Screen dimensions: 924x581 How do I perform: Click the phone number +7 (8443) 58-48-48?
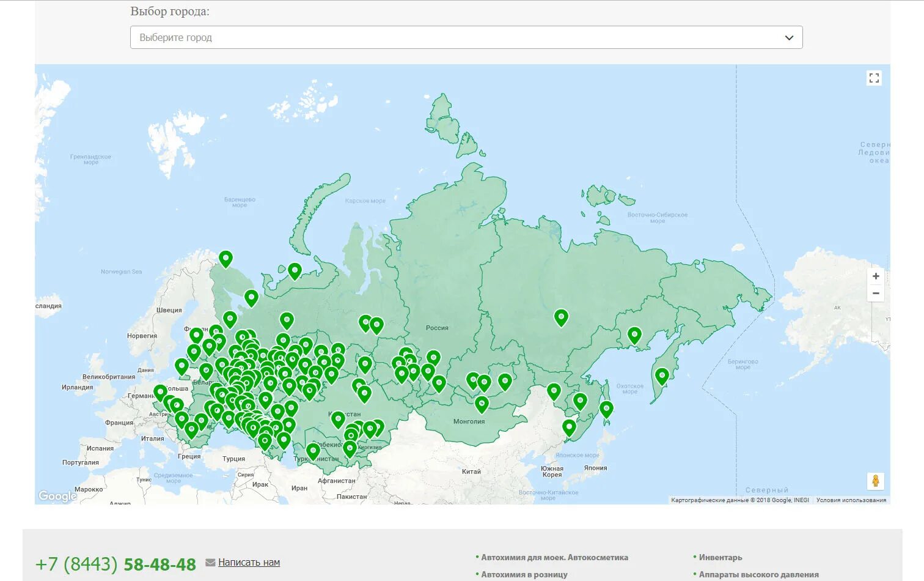tap(116, 564)
